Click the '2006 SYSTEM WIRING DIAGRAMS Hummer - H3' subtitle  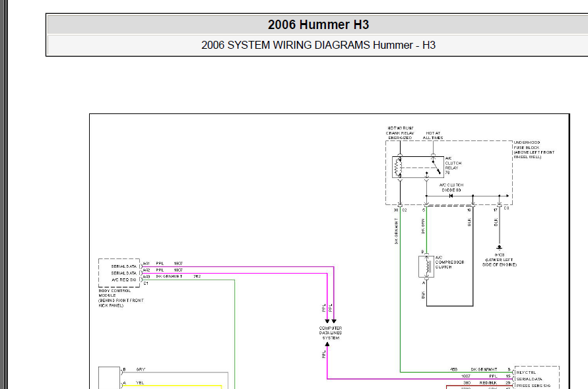point(318,45)
